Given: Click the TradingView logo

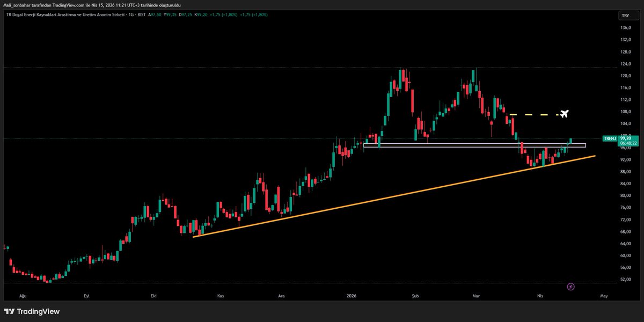Looking at the screenshot, I should click(x=32, y=311).
